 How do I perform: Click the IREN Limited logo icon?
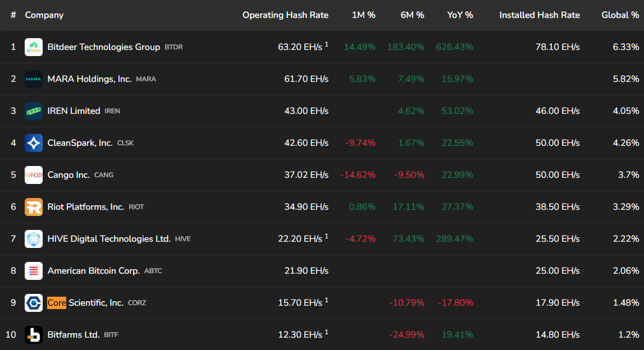[x=34, y=111]
